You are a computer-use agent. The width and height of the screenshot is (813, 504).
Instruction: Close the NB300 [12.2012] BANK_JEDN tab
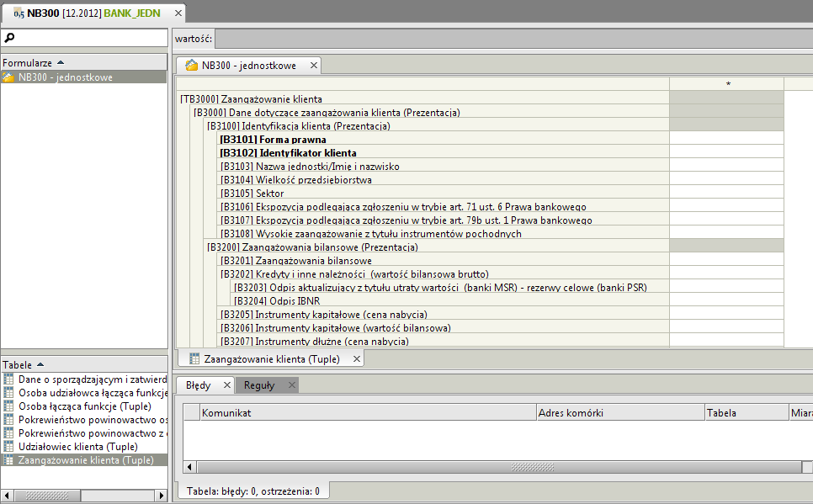pyautogui.click(x=178, y=13)
